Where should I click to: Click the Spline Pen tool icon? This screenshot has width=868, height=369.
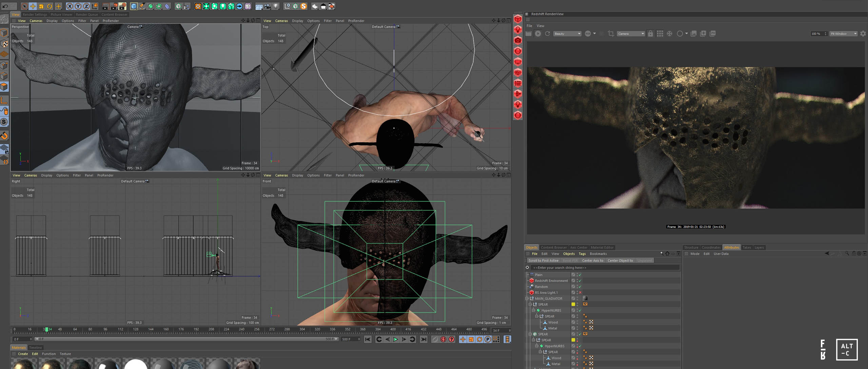(142, 6)
